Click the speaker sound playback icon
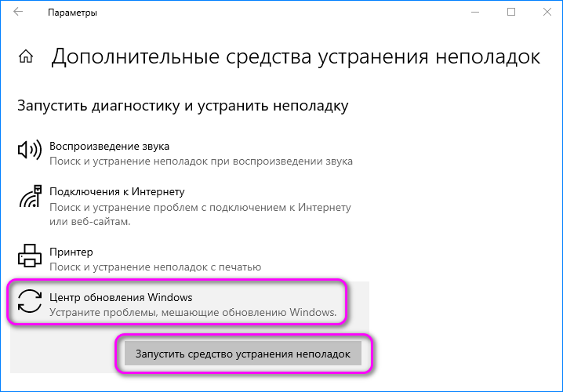 click(30, 150)
